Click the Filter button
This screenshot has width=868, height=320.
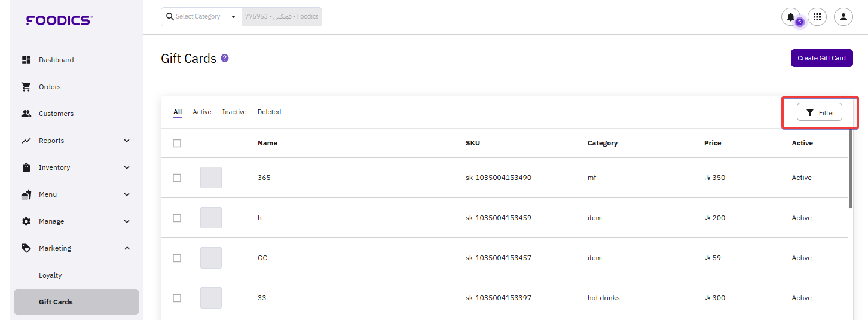820,112
